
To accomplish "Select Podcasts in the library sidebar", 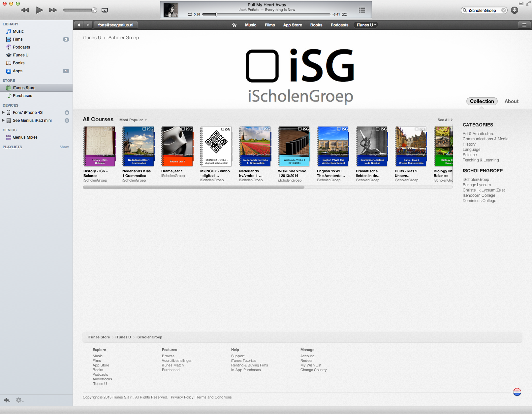I will point(36,47).
